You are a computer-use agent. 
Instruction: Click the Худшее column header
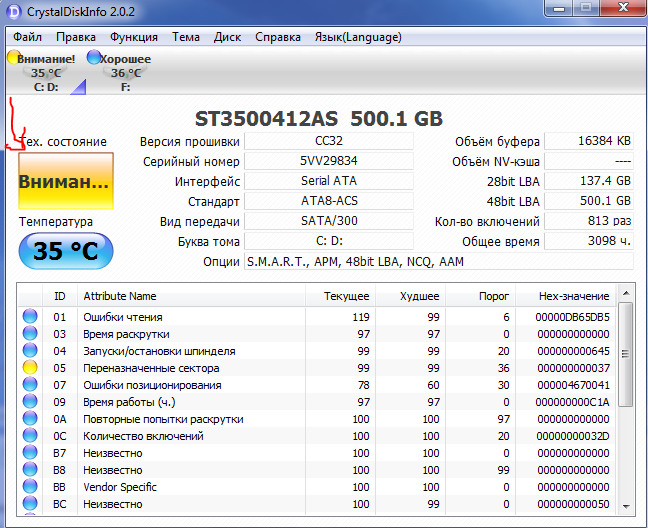click(410, 296)
